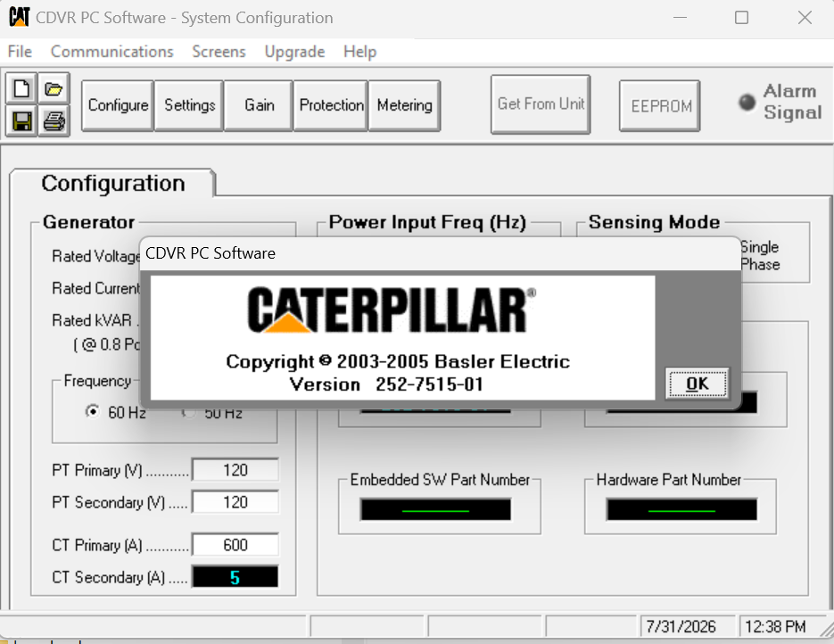
Task: Click the Sensing Mode group heading
Action: coord(654,222)
